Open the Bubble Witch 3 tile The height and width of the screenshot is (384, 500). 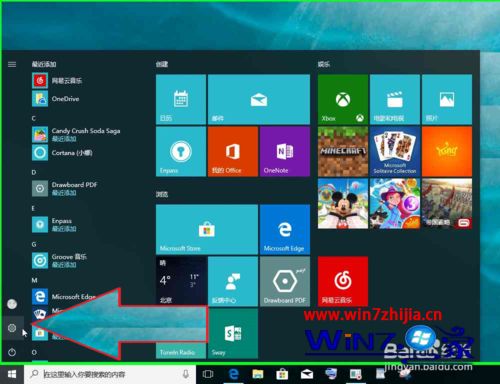pos(395,204)
